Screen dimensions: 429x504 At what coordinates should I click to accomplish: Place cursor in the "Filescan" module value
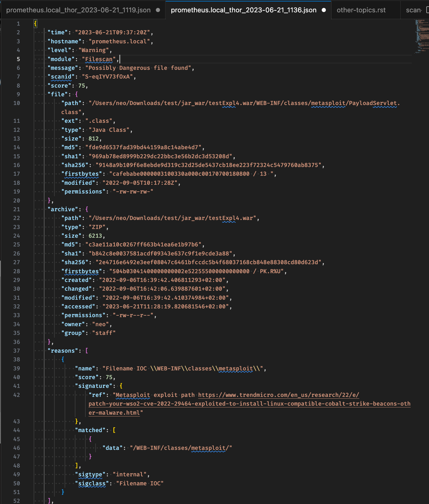pos(99,59)
